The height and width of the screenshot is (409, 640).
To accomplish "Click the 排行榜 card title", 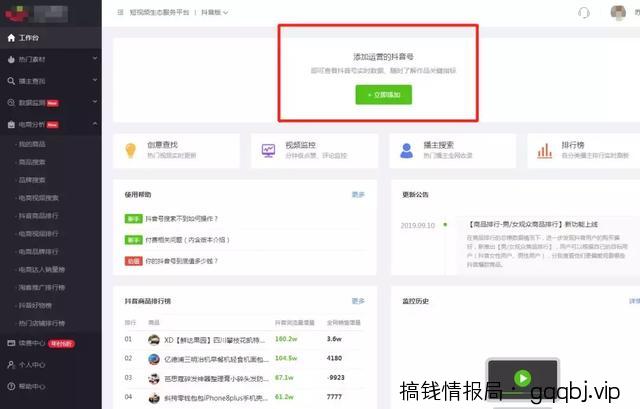I will [x=573, y=145].
